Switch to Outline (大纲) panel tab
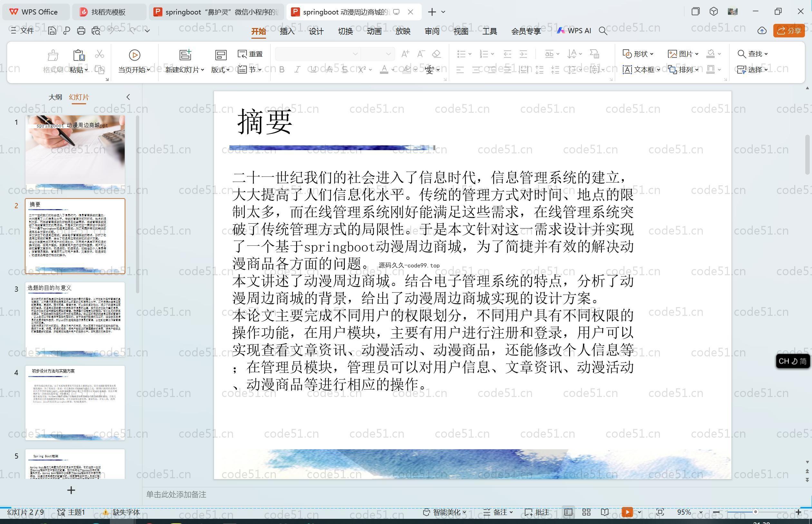 pos(55,97)
